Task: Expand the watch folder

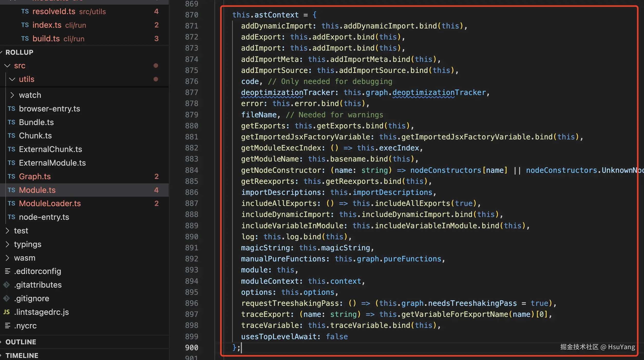Action: (12, 95)
